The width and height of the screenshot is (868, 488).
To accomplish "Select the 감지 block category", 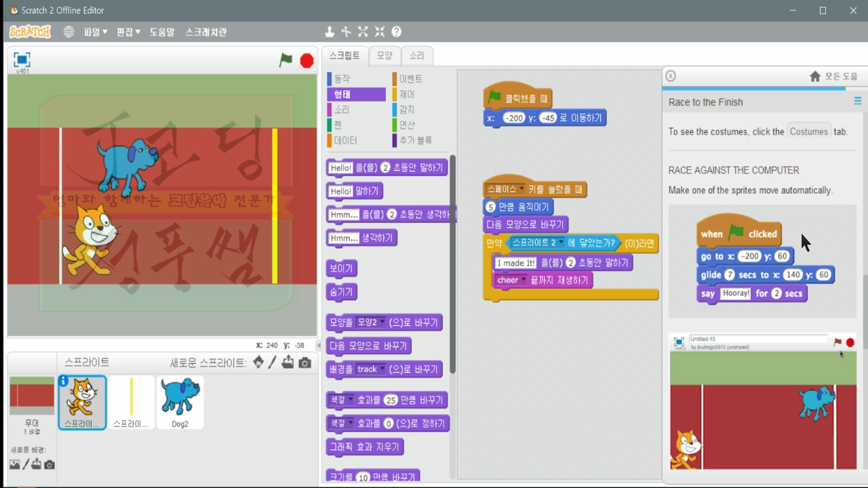I will (x=420, y=110).
